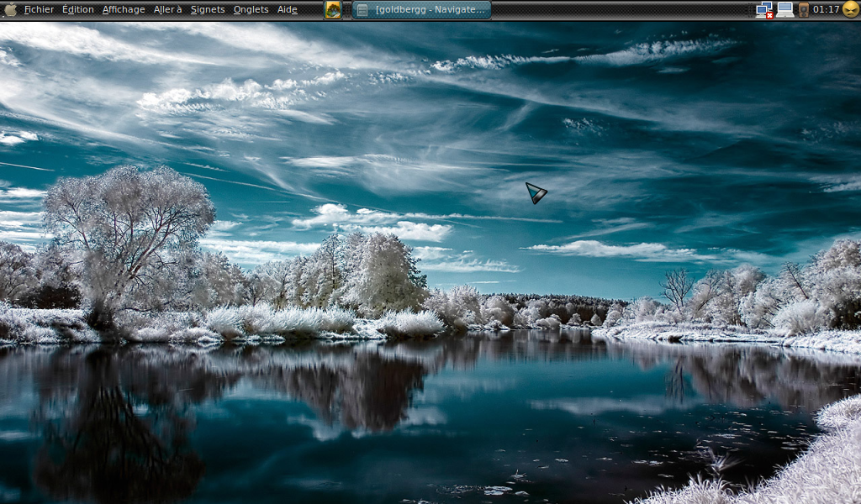Click the small window icon before goldbergg title
Viewport: 861px width, 504px height.
[362, 10]
